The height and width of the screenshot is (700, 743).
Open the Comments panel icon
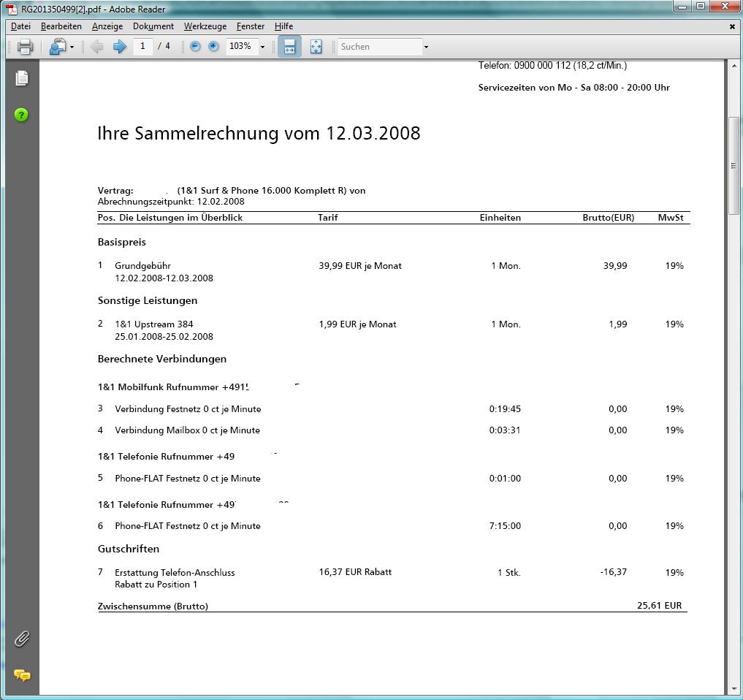(x=22, y=675)
